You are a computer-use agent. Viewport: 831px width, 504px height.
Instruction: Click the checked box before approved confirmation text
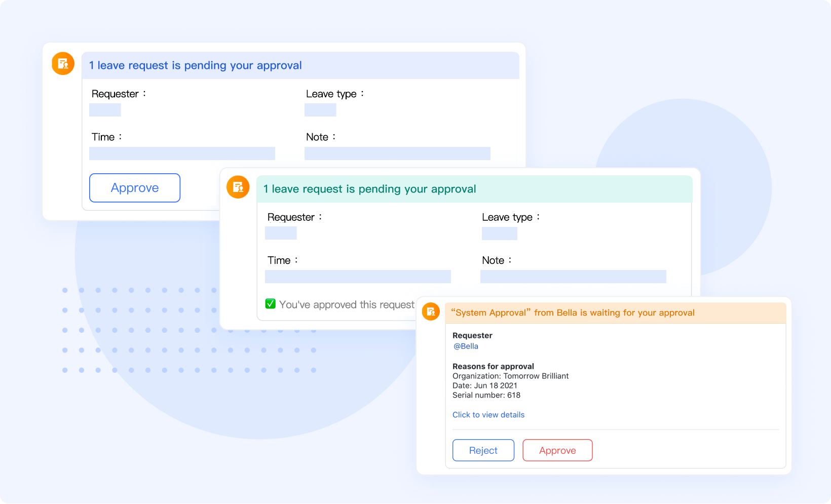pos(270,304)
